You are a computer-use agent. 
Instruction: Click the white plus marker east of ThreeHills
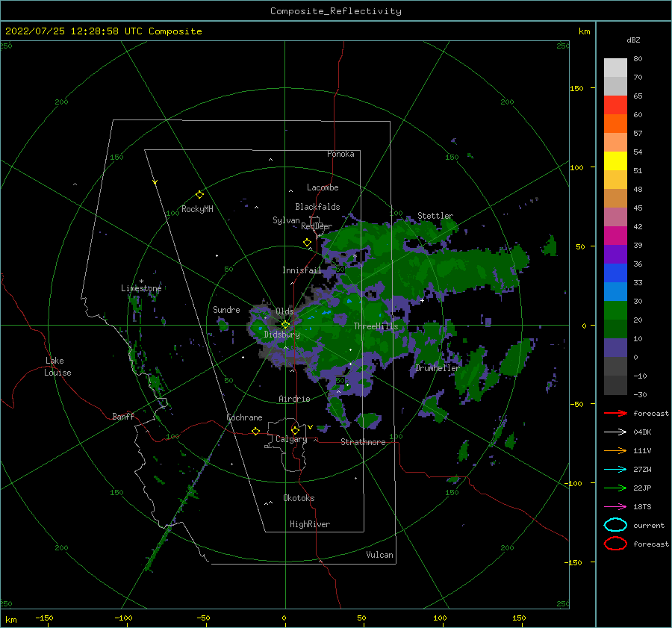pos(422,300)
